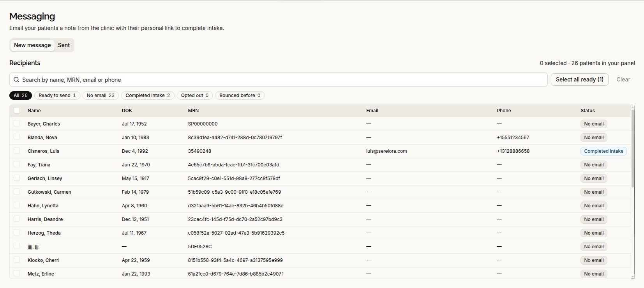Click the Status column header

[588, 111]
